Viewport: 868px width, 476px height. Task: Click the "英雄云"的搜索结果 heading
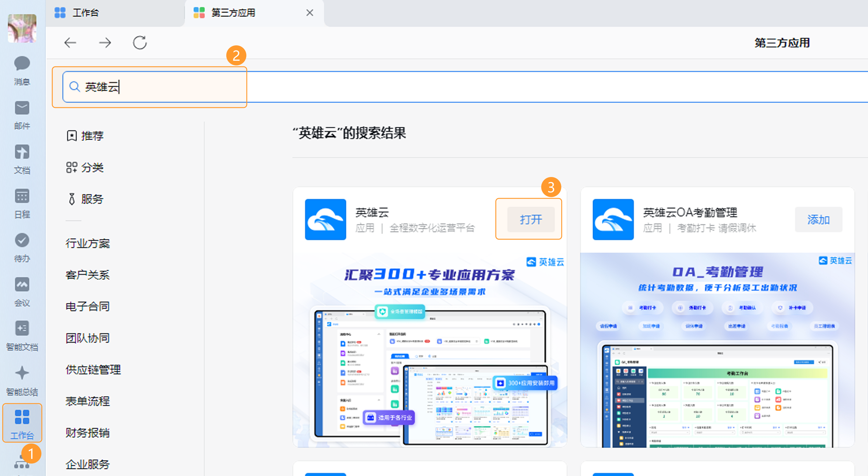pos(349,133)
